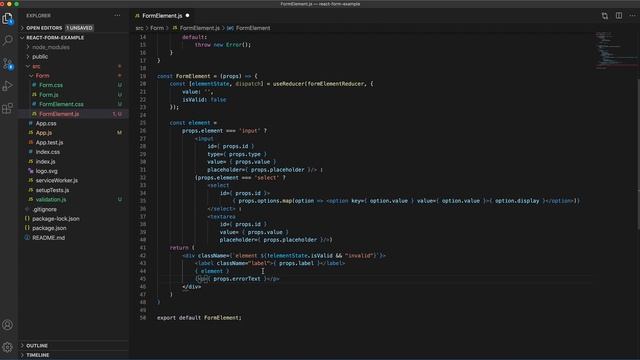
Task: Open the Explorer view in the activity bar
Action: [x=8, y=18]
